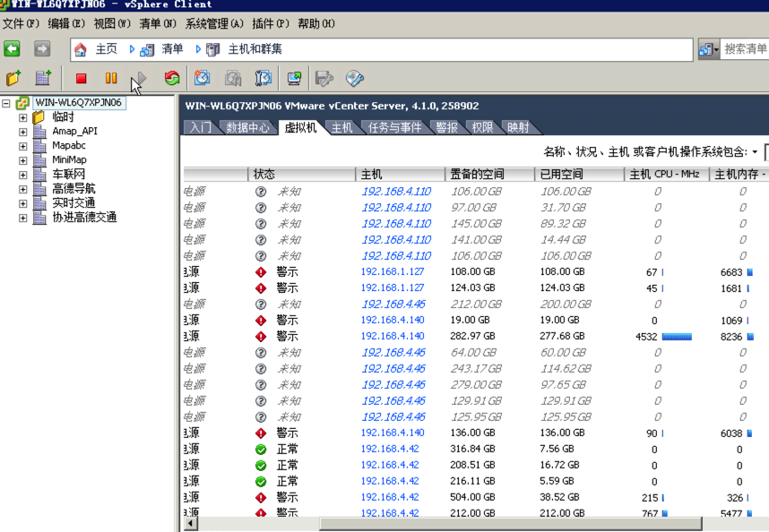Viewport: 769px width, 532px height.
Task: Open host 192.168.4.110 in 145.00 GB row
Action: [396, 224]
